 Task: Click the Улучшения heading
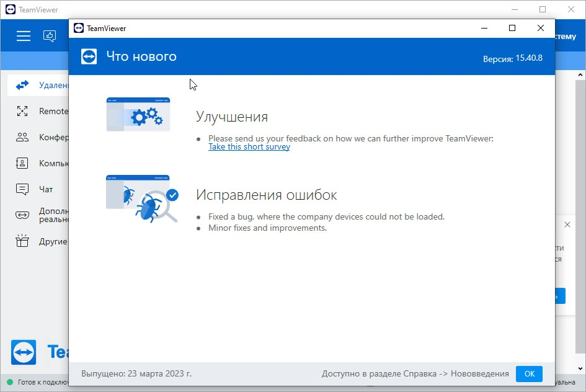coord(232,117)
